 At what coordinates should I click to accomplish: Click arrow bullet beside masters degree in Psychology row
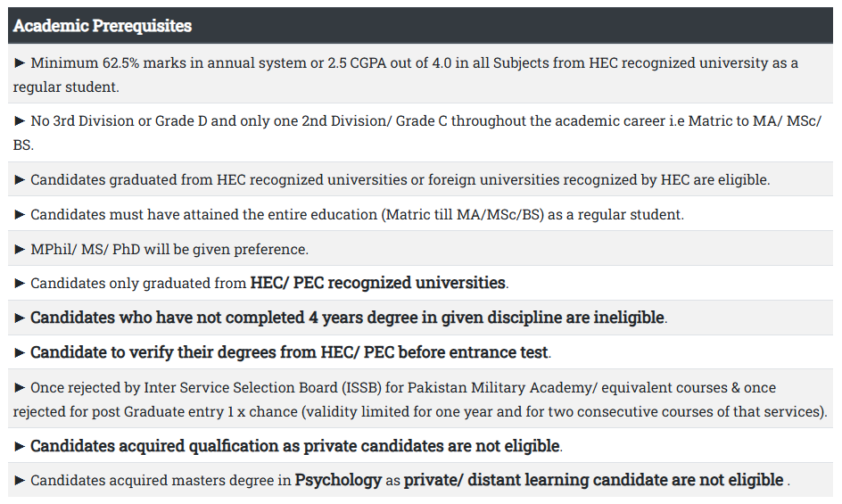(21, 481)
